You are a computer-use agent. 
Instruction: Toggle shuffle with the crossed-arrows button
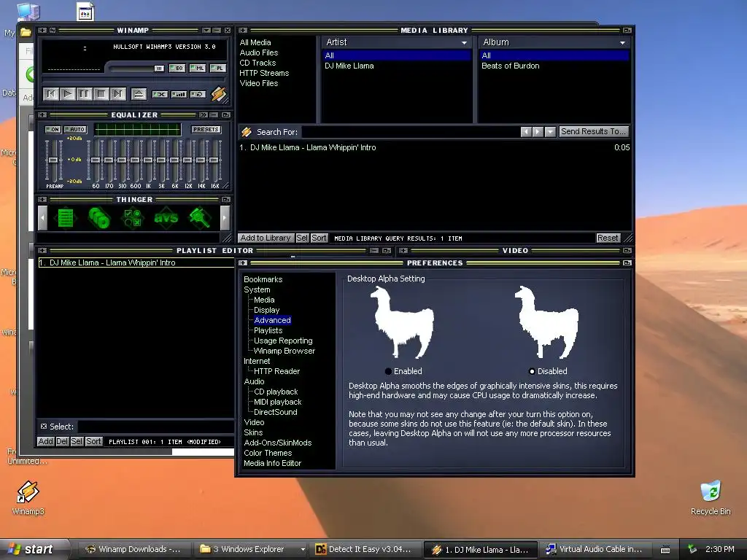click(x=160, y=94)
